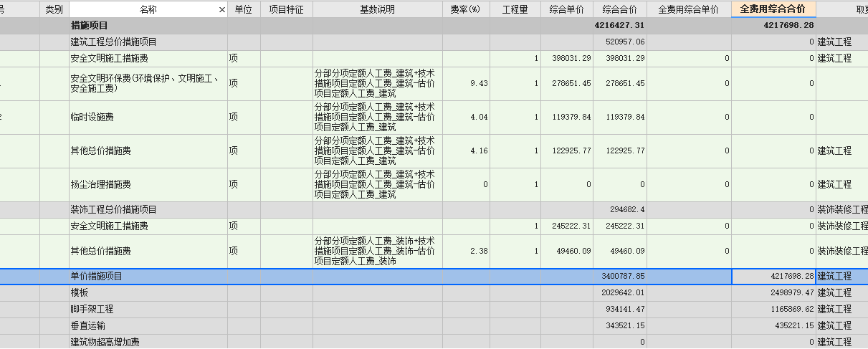
Task: Click the 343521.15 cell in 垂直运输 row
Action: [620, 326]
